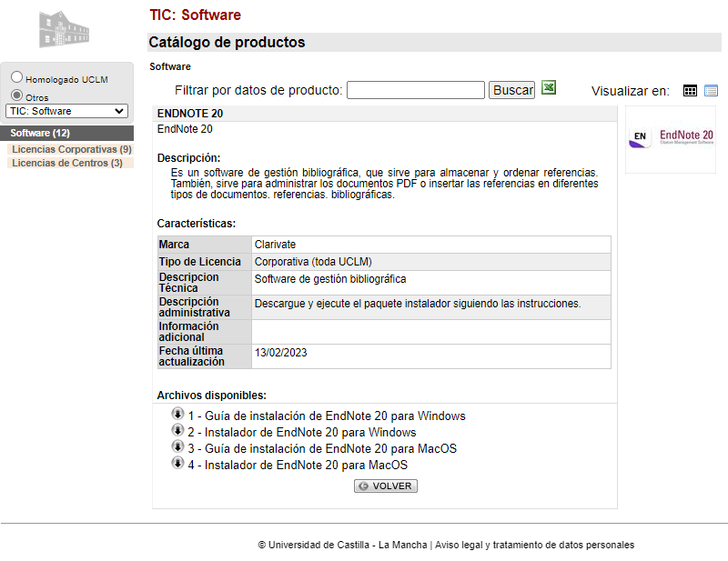
Task: Click the Excel export icon
Action: pyautogui.click(x=549, y=87)
